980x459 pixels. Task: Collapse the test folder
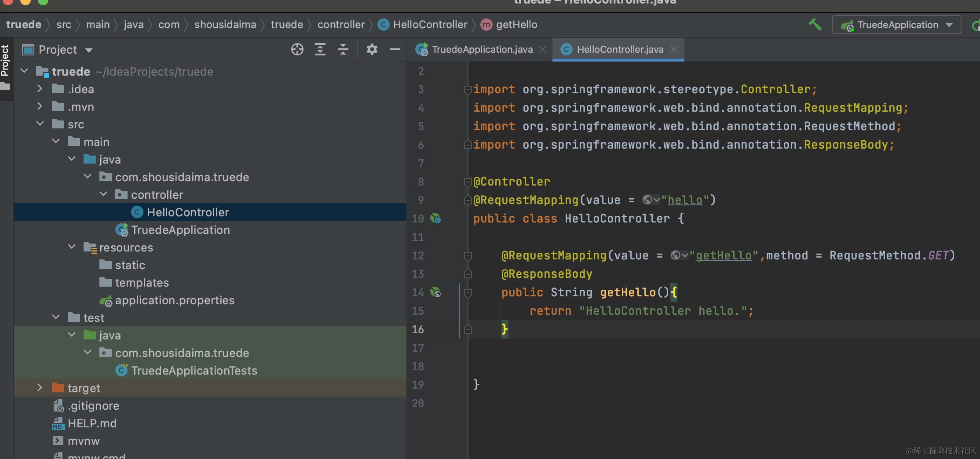[56, 317]
